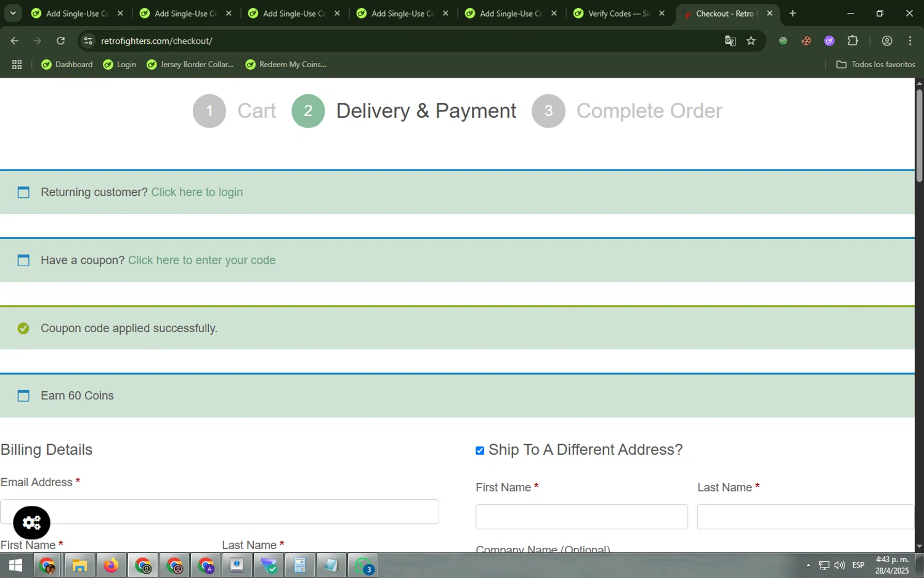
Task: Open a new browser tab
Action: (x=793, y=14)
